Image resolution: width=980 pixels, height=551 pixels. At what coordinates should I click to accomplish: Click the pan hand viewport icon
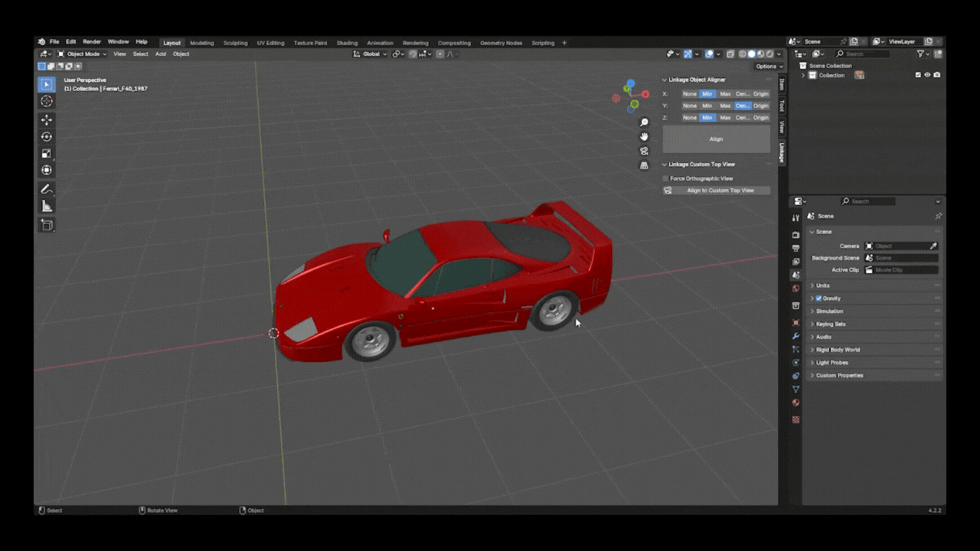(644, 136)
